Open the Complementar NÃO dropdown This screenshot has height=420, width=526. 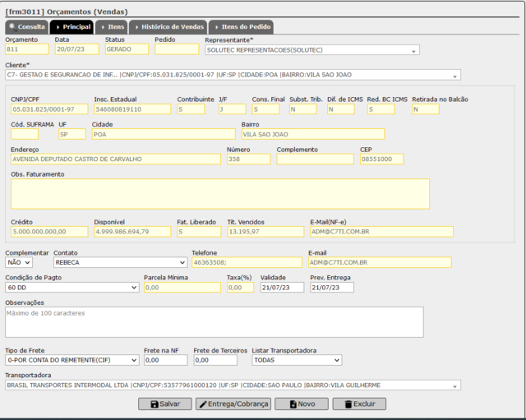click(19, 262)
